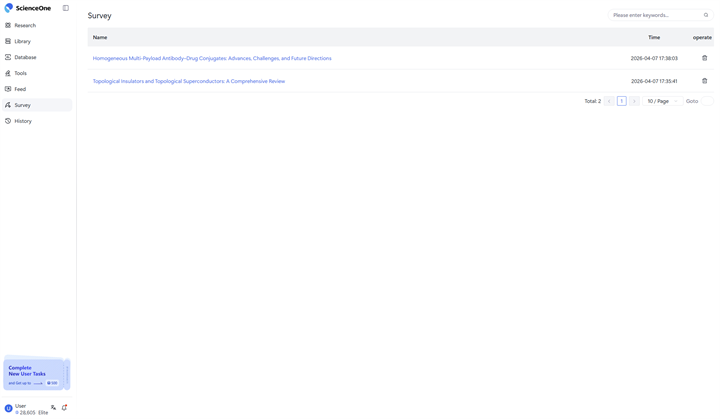Open the notifications bell

click(65, 408)
